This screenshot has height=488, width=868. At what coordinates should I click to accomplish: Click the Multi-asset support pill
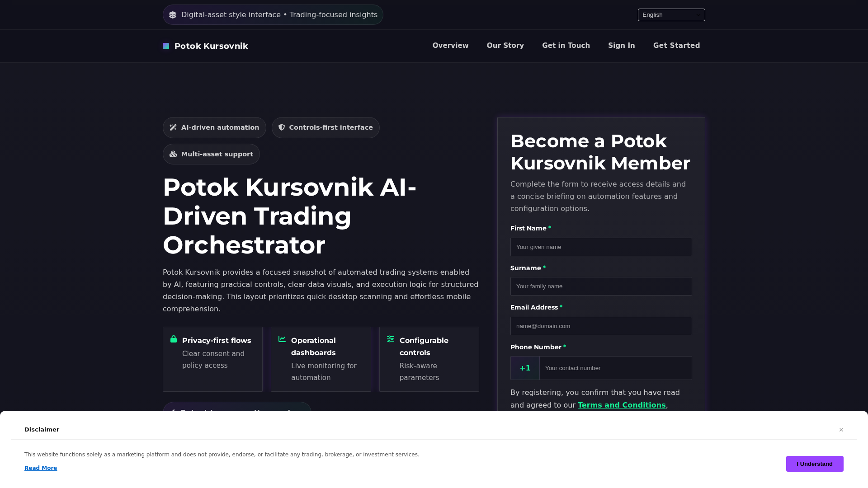(211, 154)
